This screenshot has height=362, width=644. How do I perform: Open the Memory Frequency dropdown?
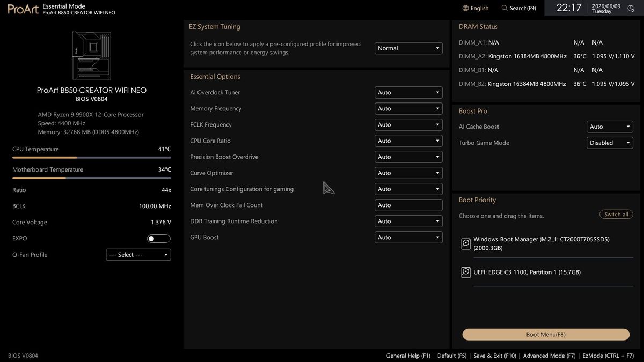pos(408,108)
